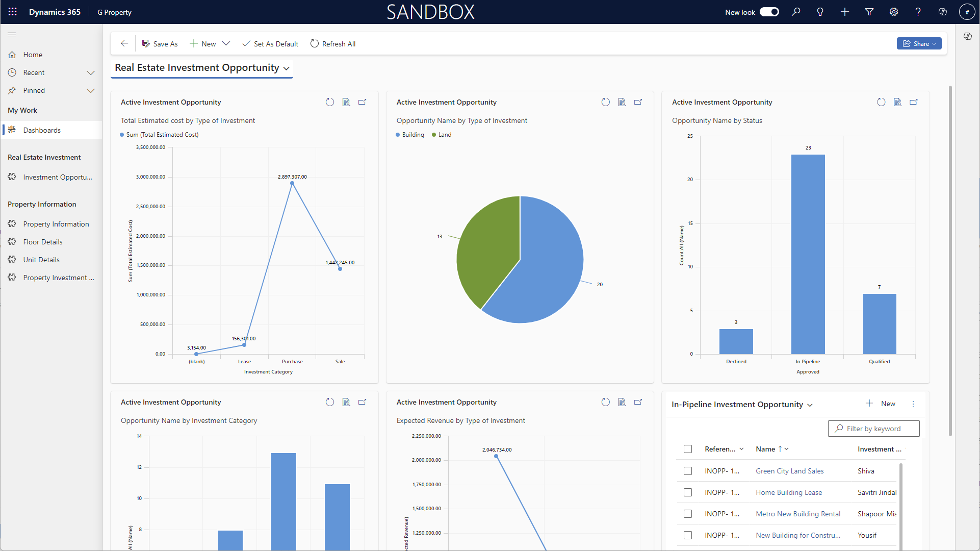This screenshot has height=551, width=980.
Task: Open the app launcher waffle icon
Action: [x=13, y=12]
